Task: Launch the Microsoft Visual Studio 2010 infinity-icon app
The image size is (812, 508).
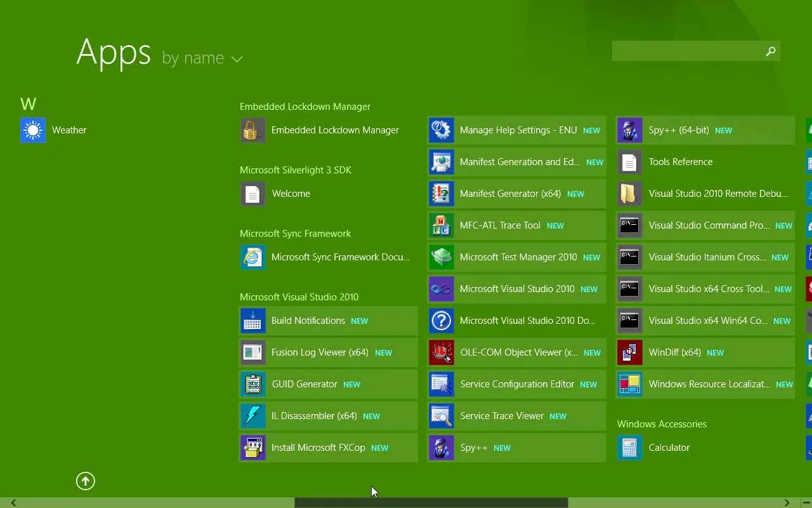Action: point(517,289)
